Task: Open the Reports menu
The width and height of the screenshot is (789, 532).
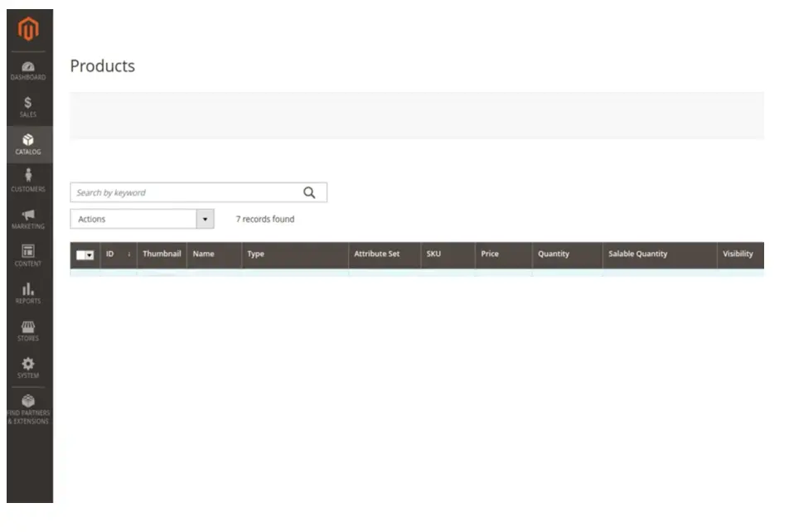Action: click(x=28, y=293)
